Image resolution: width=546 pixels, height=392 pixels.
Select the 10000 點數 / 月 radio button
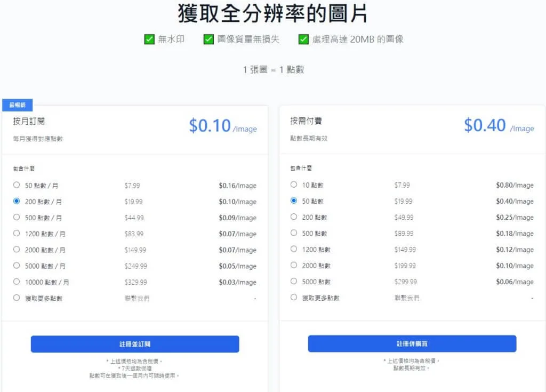coord(17,282)
